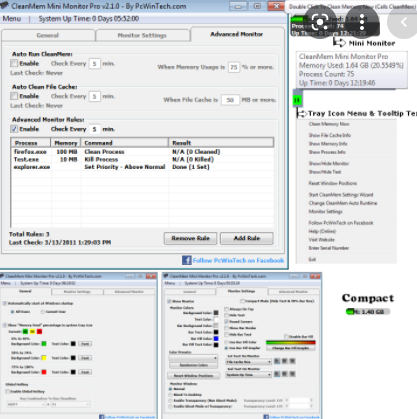Switch to General tab in Advanced Monitor window
Screen dimensions: 417x419
48,35
